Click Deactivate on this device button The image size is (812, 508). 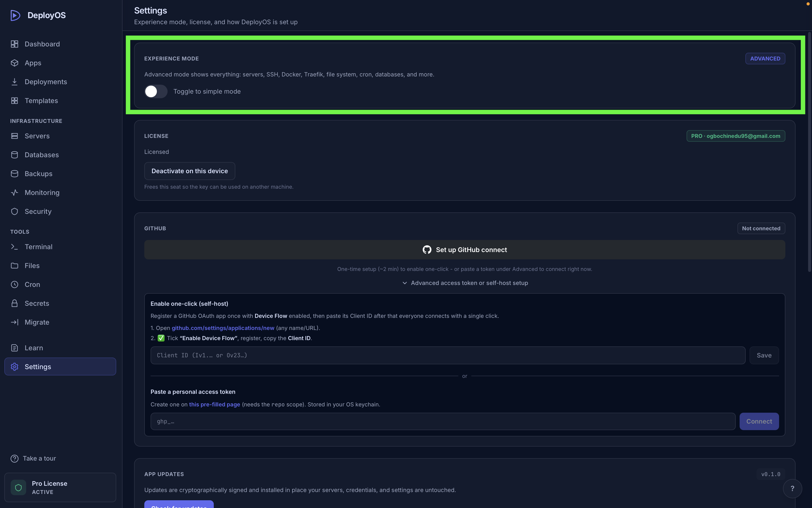(x=190, y=171)
